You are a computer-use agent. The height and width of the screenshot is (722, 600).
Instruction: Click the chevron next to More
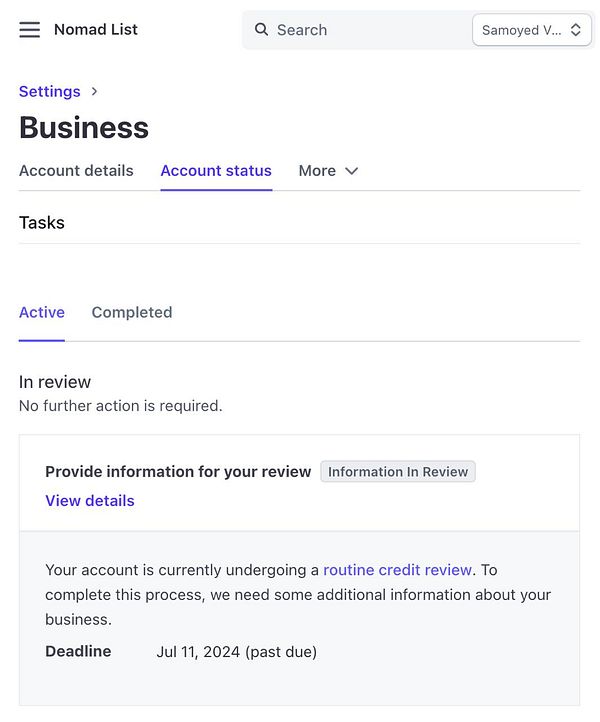351,171
